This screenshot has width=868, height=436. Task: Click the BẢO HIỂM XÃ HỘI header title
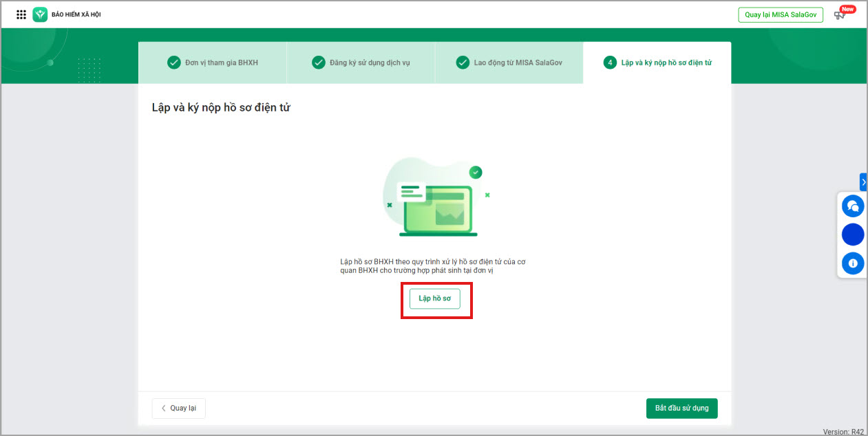click(x=76, y=14)
